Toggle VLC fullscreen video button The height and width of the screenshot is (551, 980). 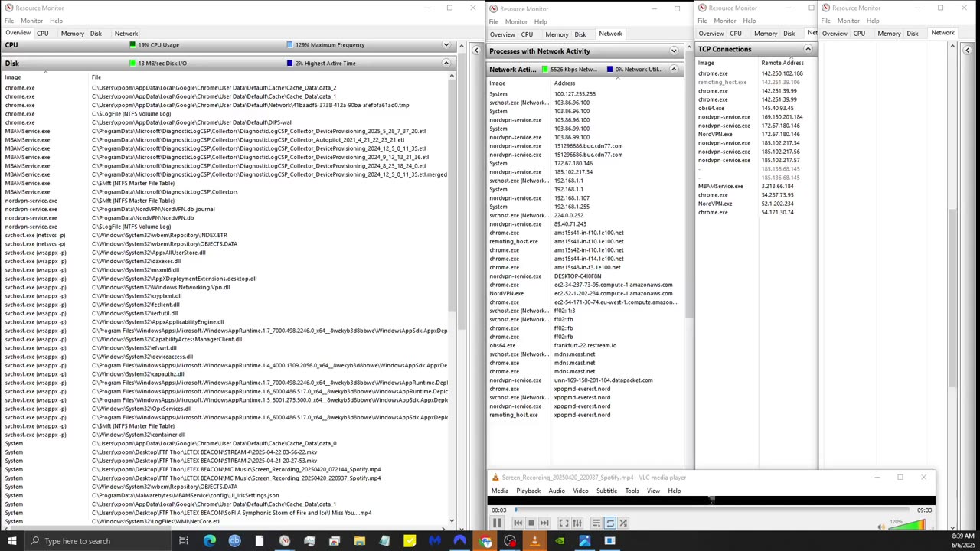pyautogui.click(x=563, y=523)
